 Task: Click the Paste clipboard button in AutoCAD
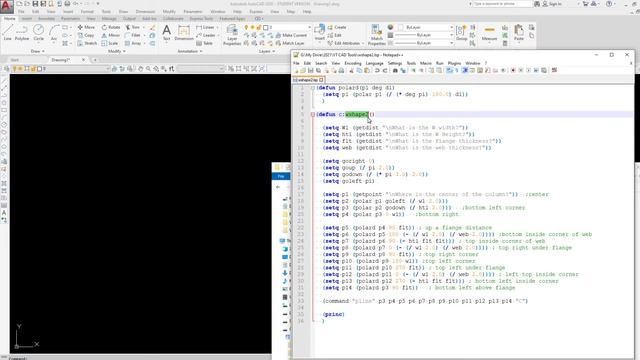(519, 33)
